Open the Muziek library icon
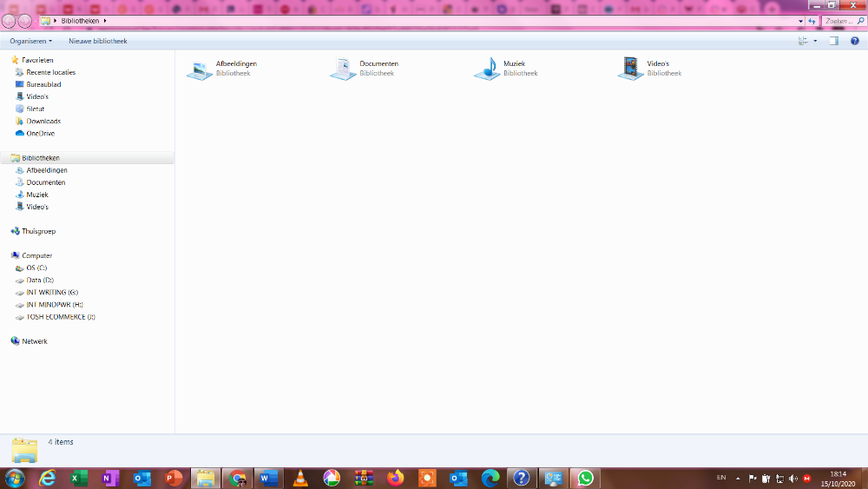Screen dimensions: 868x489 487,69
